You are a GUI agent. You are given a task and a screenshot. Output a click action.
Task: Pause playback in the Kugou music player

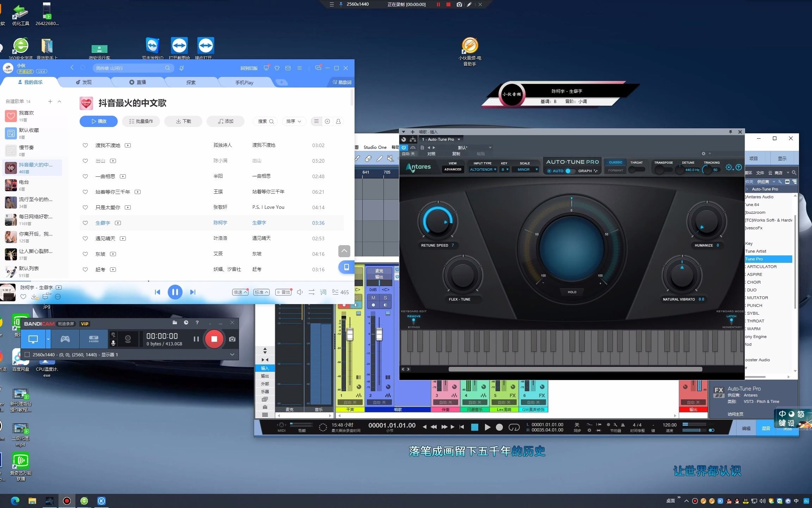[x=175, y=292]
